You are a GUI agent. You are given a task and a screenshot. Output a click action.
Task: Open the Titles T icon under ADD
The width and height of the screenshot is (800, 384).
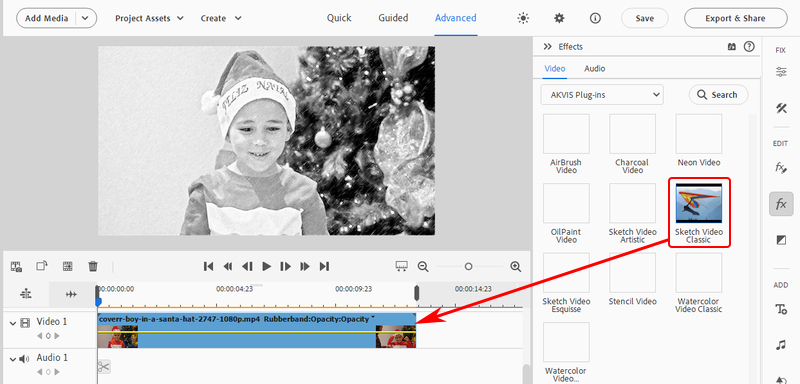point(781,309)
